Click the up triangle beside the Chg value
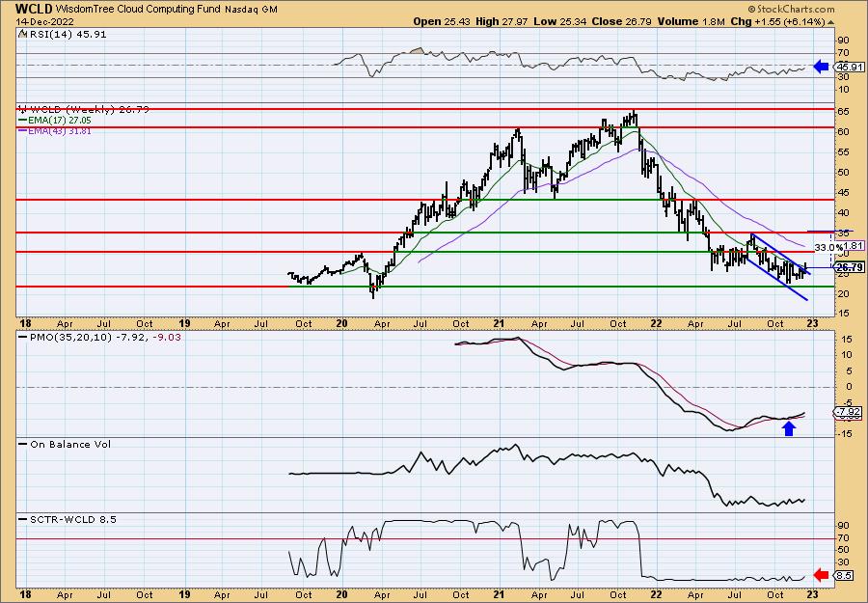This screenshot has height=603, width=868. [x=831, y=21]
